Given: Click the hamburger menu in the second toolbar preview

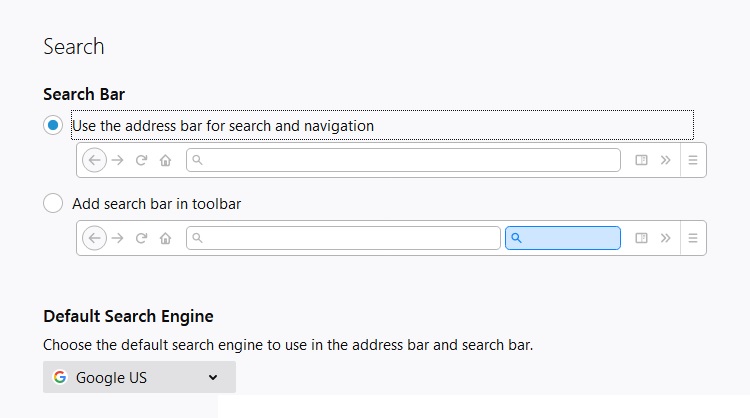Looking at the screenshot, I should pyautogui.click(x=693, y=238).
